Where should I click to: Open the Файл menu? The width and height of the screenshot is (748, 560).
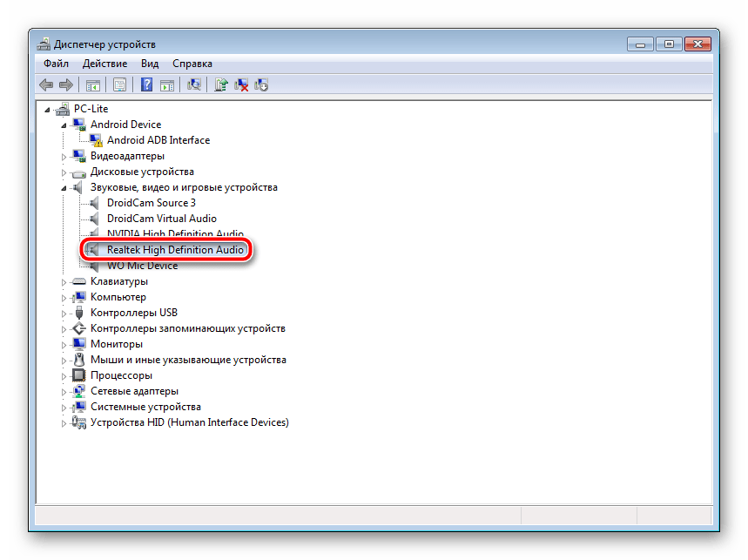[56, 64]
